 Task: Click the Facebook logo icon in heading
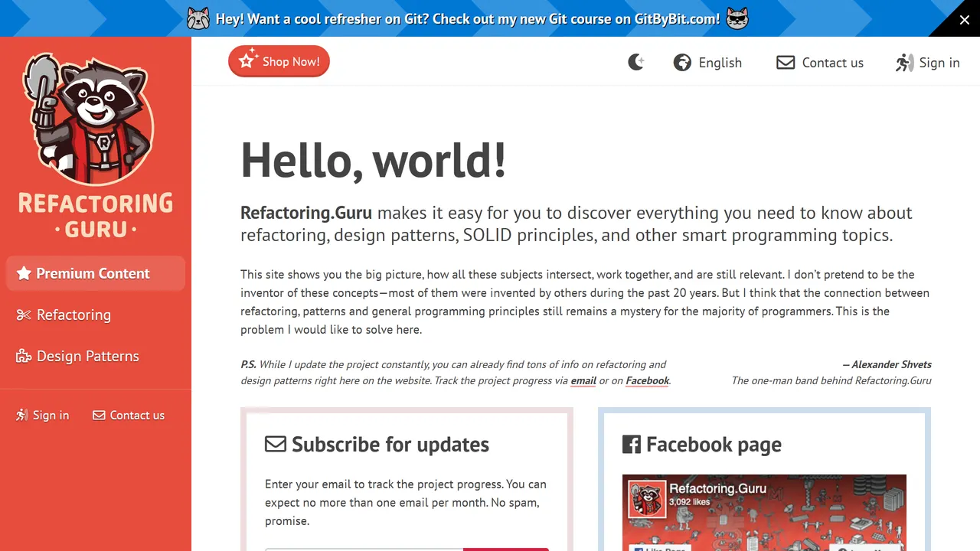coord(631,445)
